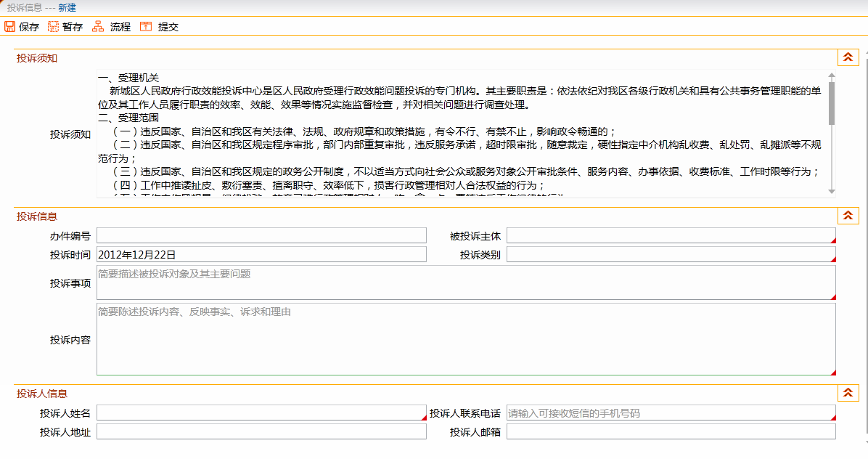Click the 保存 save icon
The image size is (868, 459).
(10, 26)
